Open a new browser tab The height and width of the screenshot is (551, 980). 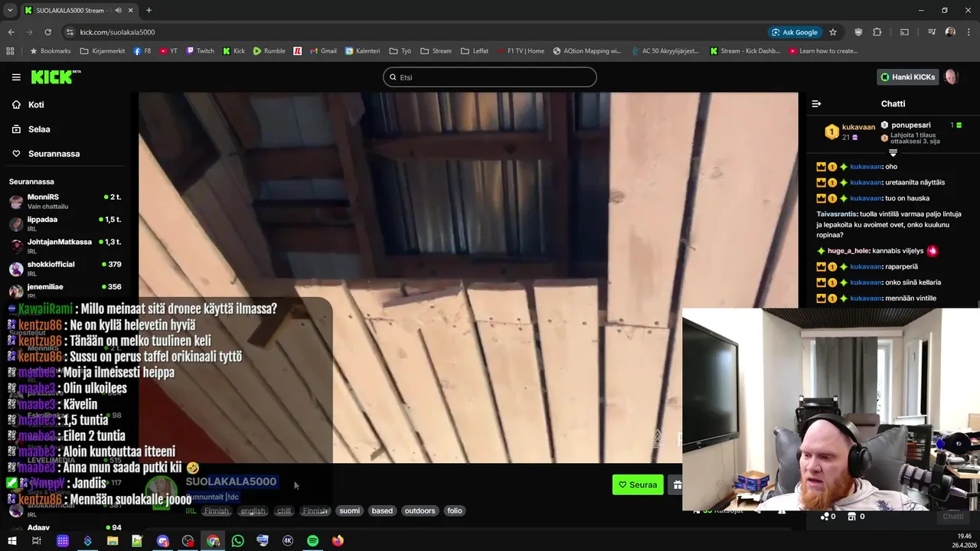point(149,11)
